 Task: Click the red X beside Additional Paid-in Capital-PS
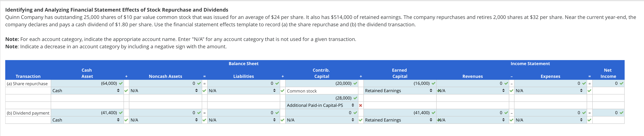click(x=360, y=105)
